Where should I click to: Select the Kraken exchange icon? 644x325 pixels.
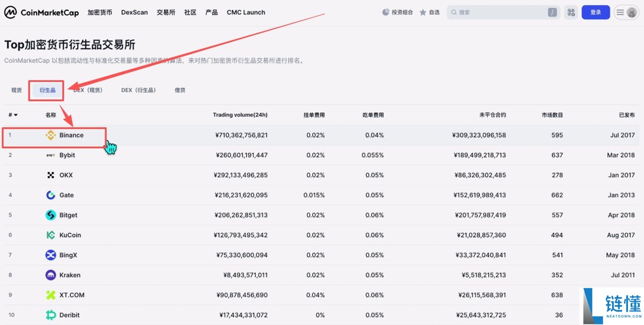click(x=49, y=275)
